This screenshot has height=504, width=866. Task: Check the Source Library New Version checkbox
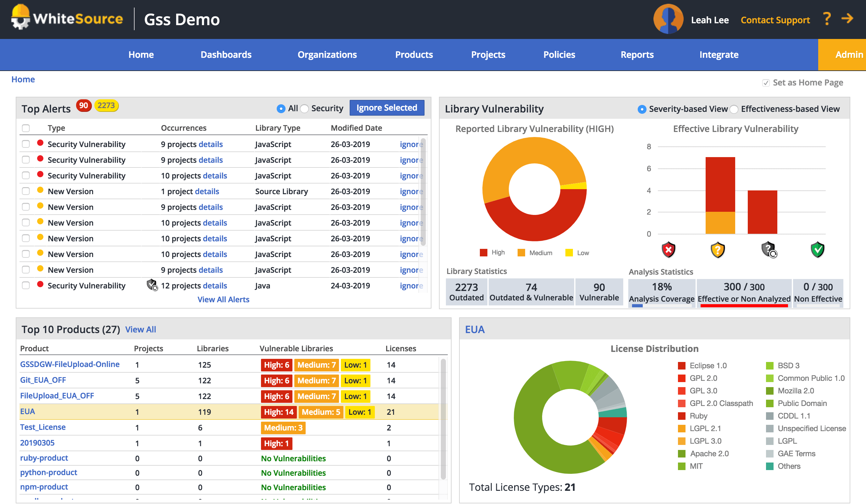coord(26,191)
